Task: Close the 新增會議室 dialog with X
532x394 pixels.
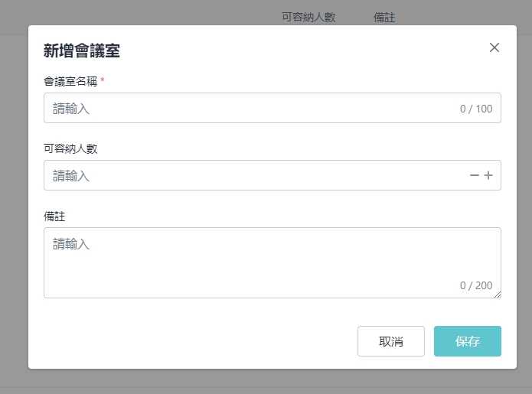Action: [x=494, y=47]
